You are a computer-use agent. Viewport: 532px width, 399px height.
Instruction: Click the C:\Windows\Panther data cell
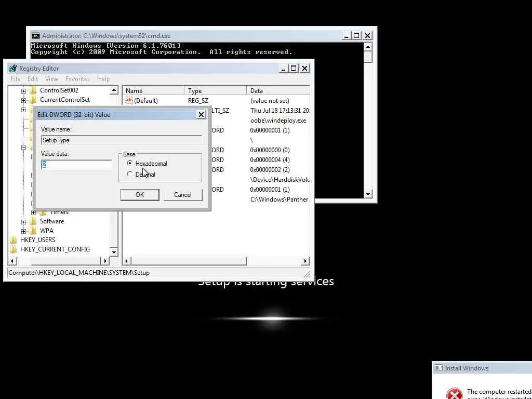[279, 199]
